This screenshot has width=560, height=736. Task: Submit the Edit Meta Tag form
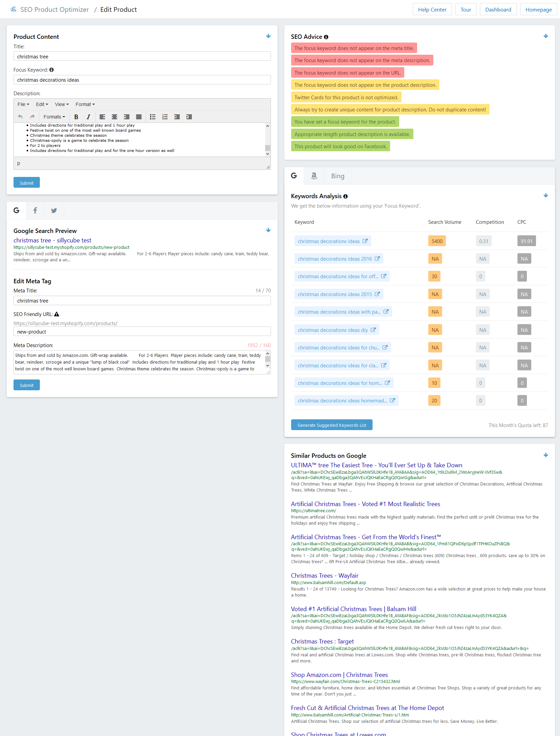tap(27, 385)
